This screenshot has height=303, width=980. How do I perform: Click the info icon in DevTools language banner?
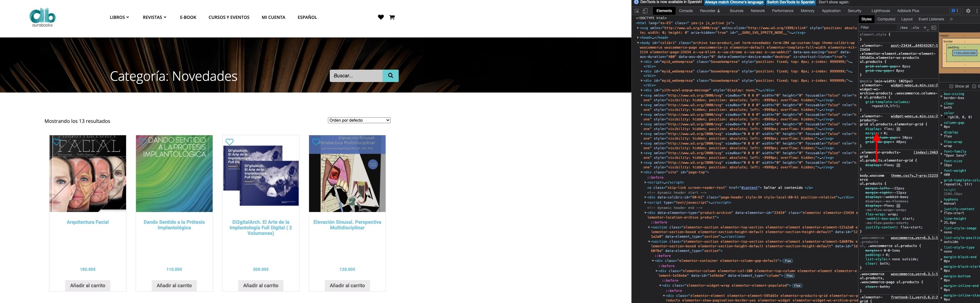coord(636,2)
